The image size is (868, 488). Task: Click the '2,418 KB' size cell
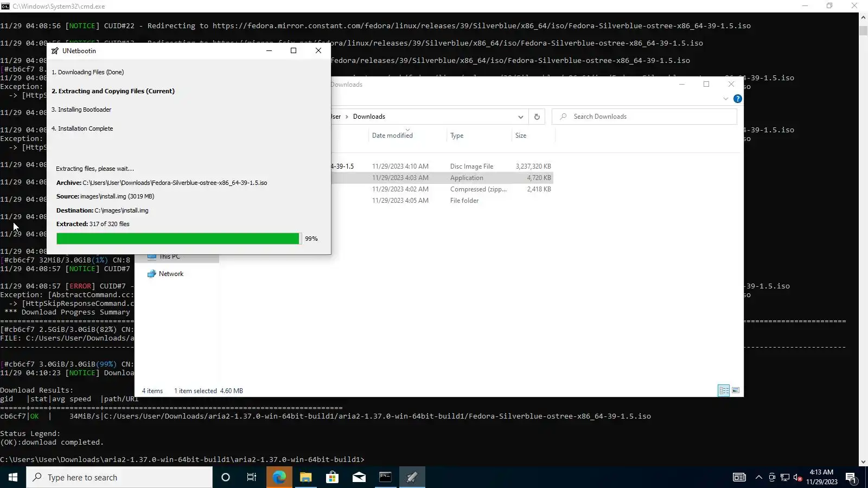pyautogui.click(x=539, y=189)
